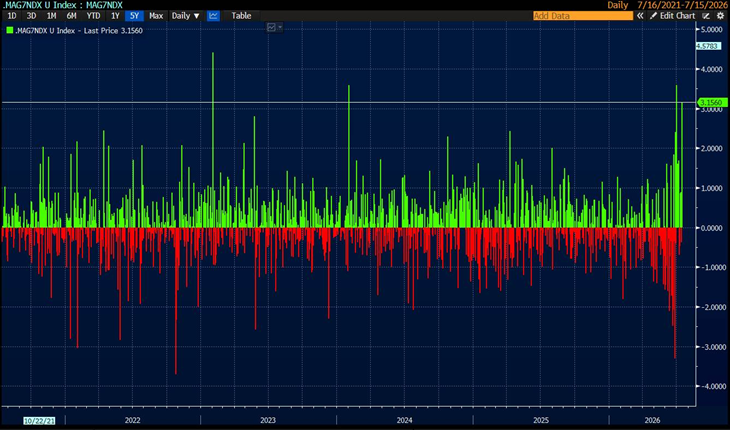This screenshot has height=431, width=731.
Task: Collapse panel with double chevron icon
Action: [x=641, y=16]
